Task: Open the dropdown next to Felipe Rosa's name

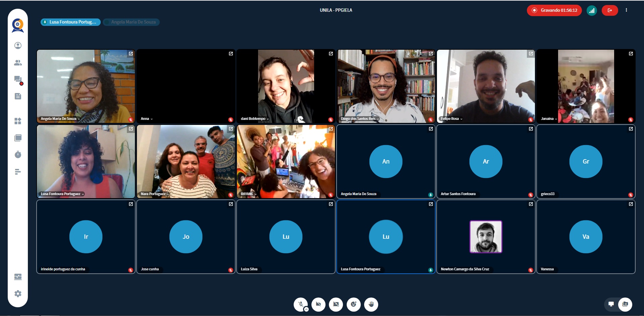Action: [x=461, y=119]
